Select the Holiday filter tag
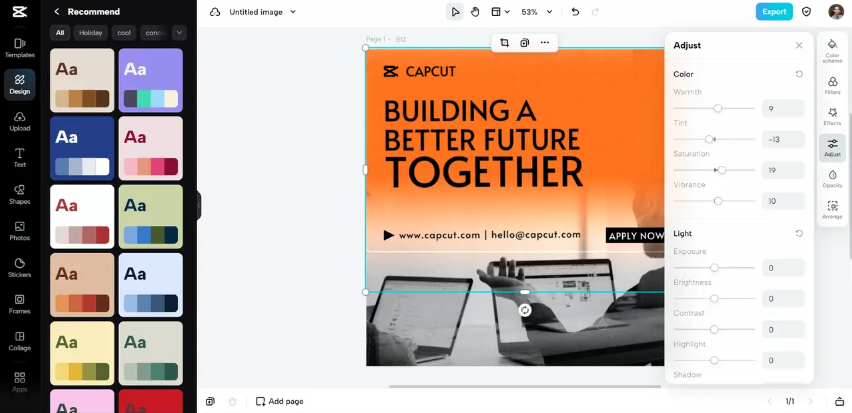Screen dimensions: 852x413 pyautogui.click(x=91, y=33)
